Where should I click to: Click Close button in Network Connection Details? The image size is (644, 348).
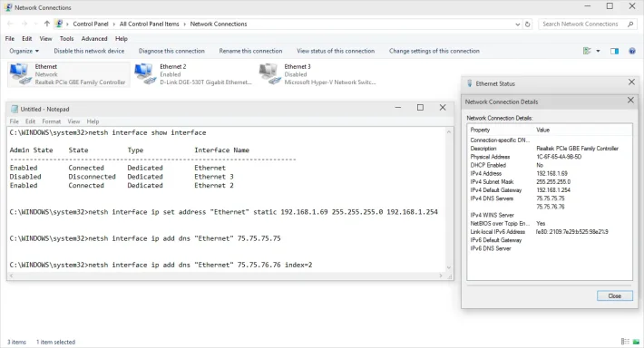point(614,295)
